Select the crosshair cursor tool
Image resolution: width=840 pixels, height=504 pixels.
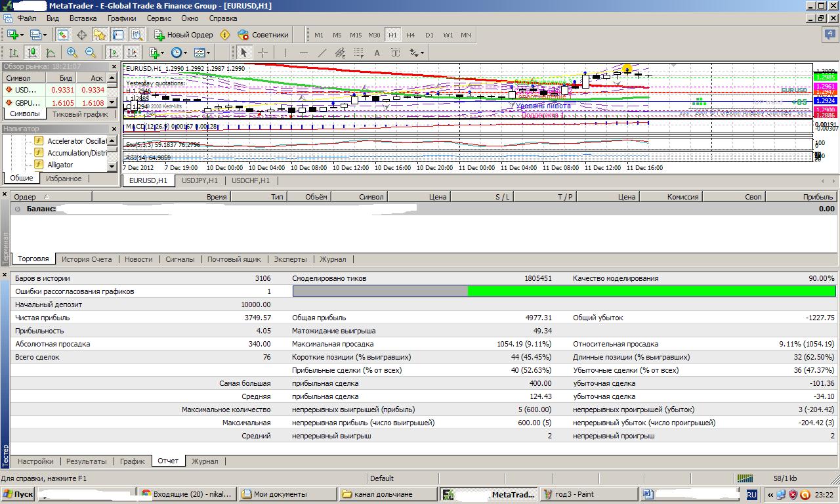(x=262, y=53)
